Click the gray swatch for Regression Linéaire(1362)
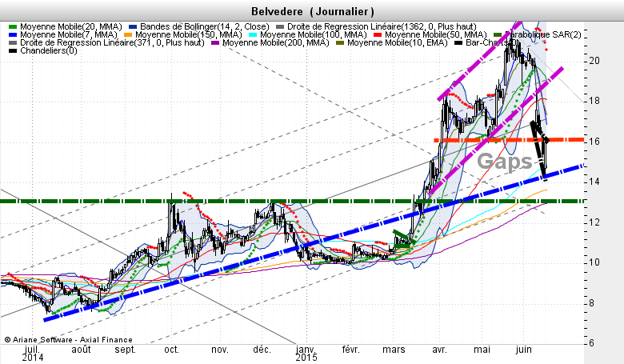The image size is (624, 364). [280, 26]
